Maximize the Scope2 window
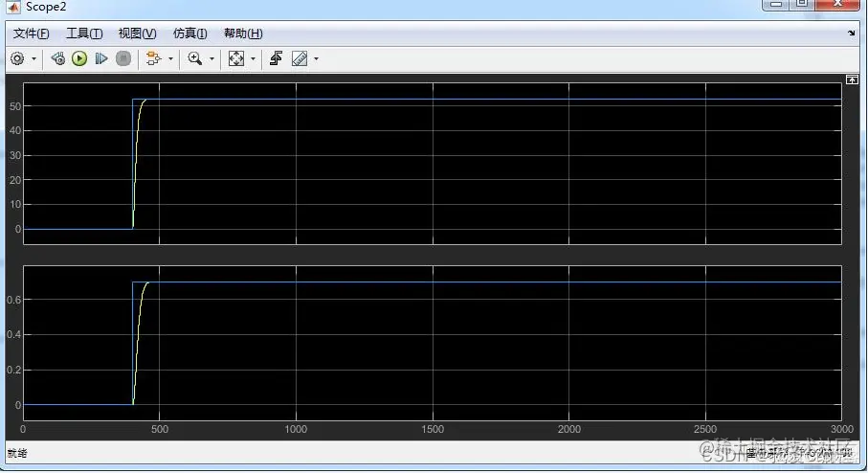The image size is (868, 473). [801, 4]
